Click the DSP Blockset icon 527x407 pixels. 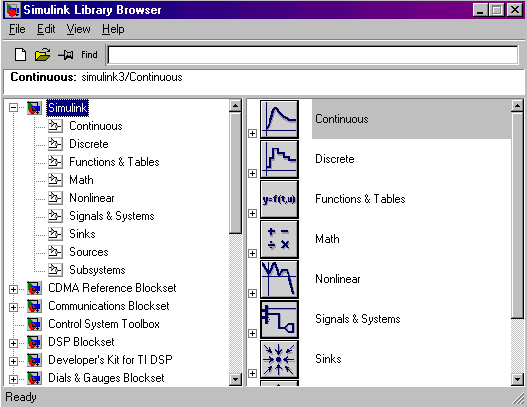coord(34,342)
